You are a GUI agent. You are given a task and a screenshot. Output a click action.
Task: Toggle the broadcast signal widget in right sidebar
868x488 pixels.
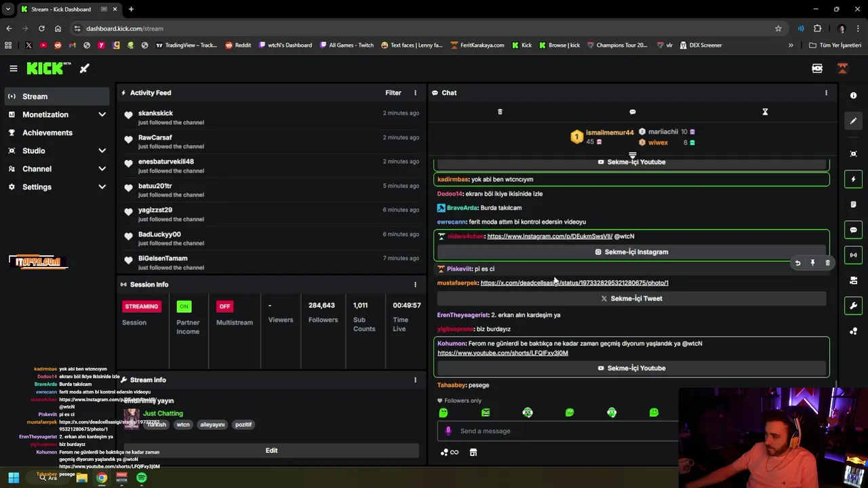click(853, 255)
